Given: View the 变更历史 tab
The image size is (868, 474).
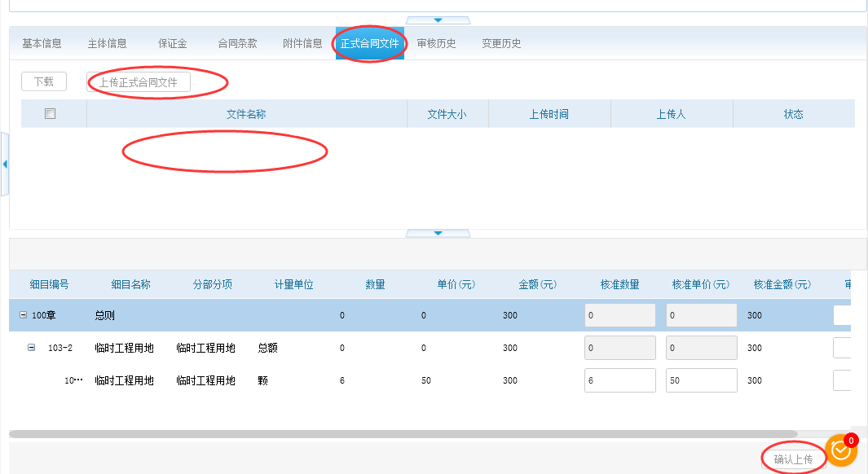Looking at the screenshot, I should tap(501, 44).
